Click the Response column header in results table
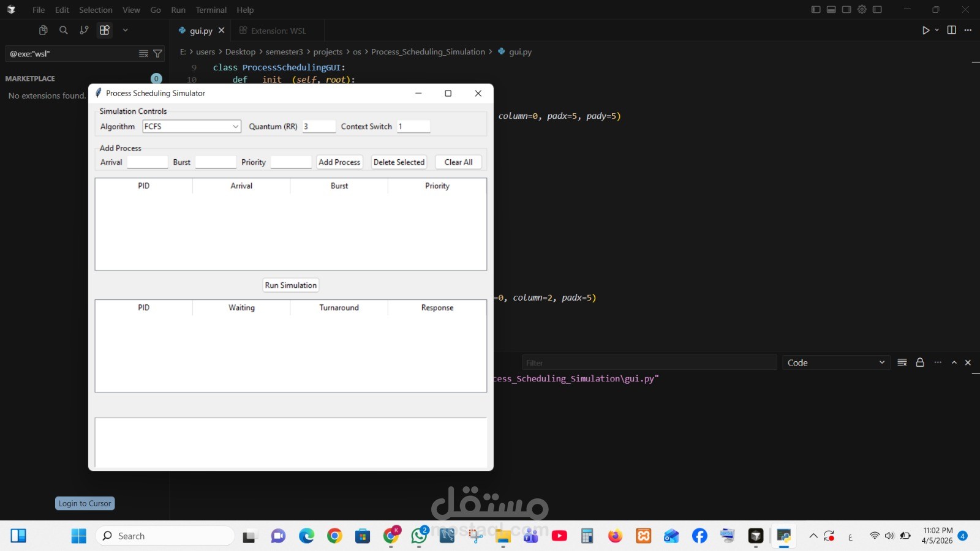The width and height of the screenshot is (980, 551). [437, 308]
